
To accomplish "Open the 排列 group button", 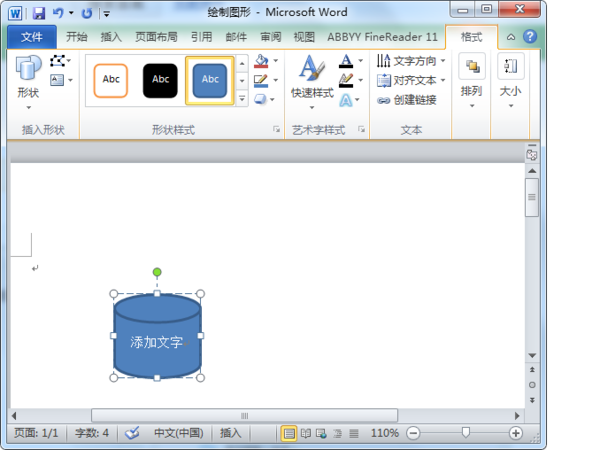I will pos(471,81).
